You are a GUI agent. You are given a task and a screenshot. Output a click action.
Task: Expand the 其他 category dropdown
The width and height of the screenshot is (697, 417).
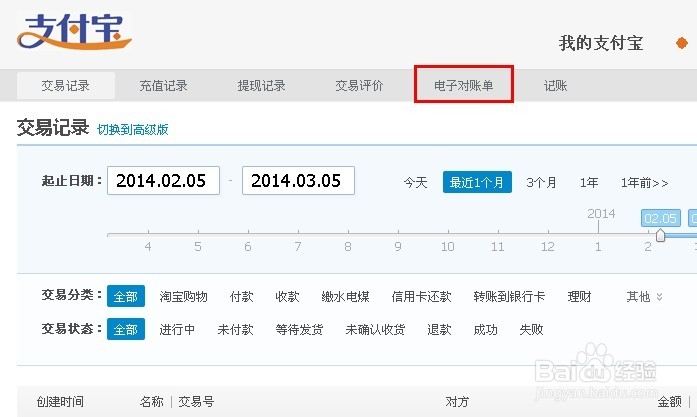click(x=644, y=297)
